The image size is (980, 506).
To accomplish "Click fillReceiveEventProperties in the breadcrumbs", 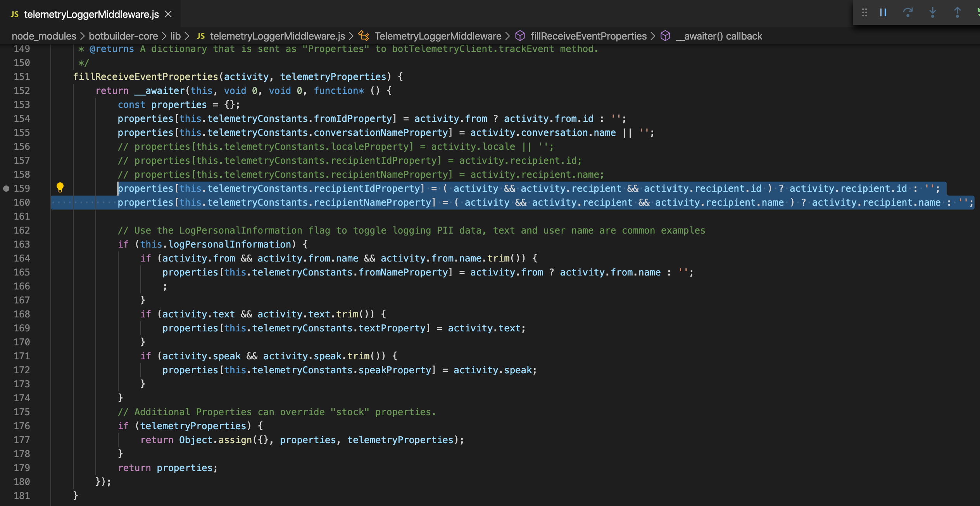I will pos(588,36).
